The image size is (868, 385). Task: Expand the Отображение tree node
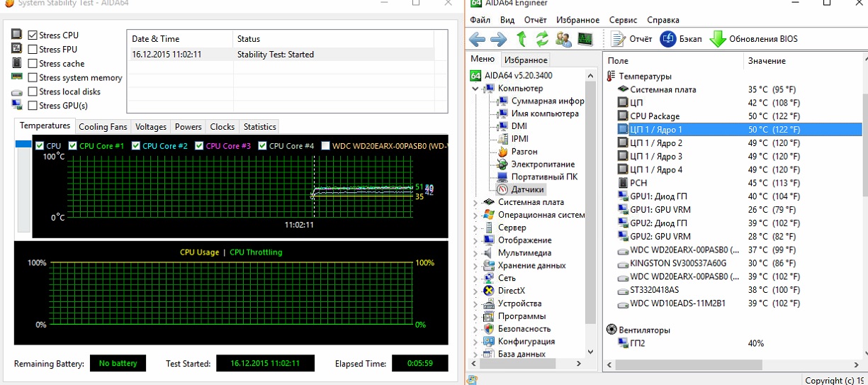(475, 240)
